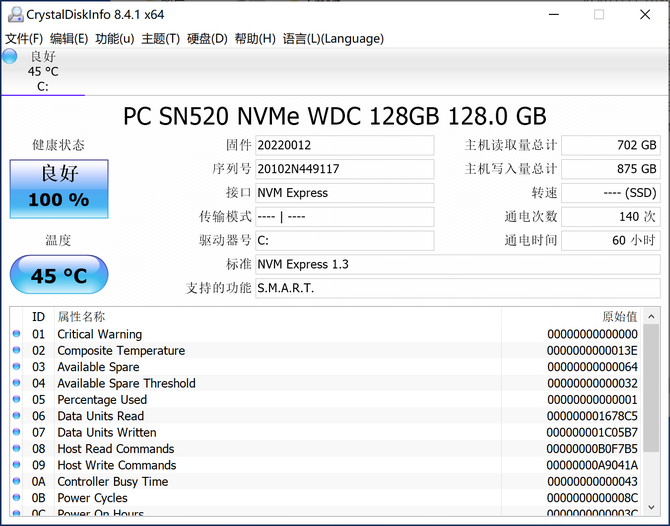Click the blue orb beside Data Units Written
The width and height of the screenshot is (670, 526).
point(16,433)
